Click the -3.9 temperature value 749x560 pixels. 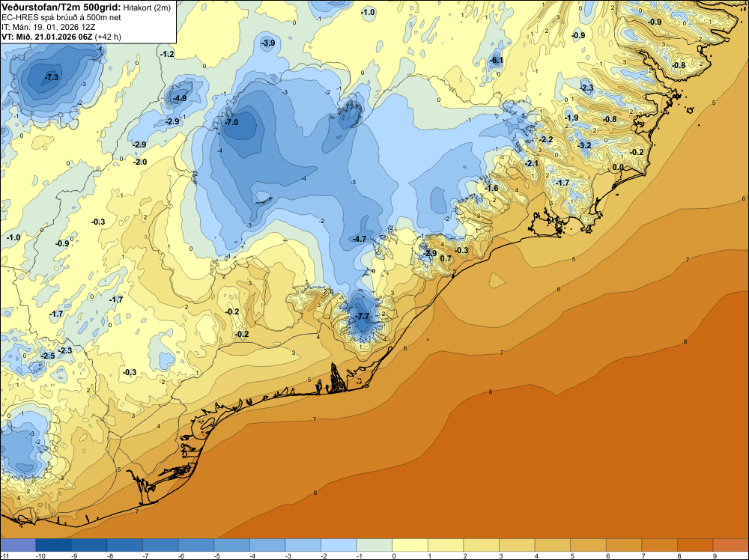point(268,43)
